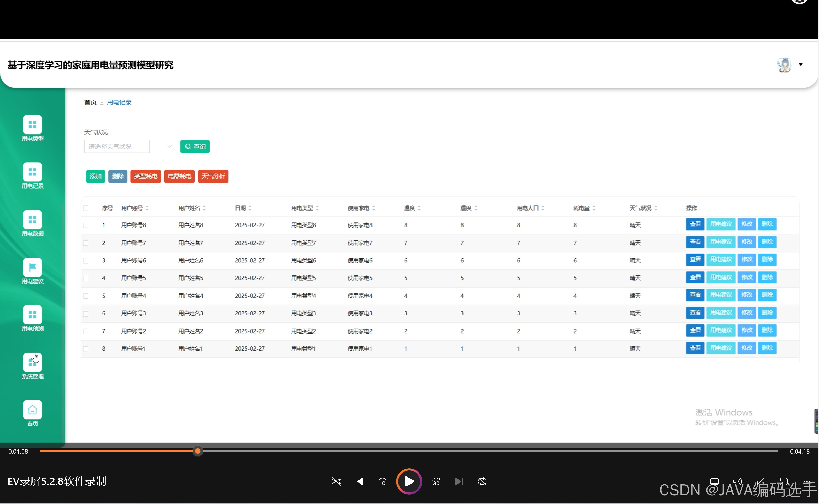Expand the user avatar dropdown arrow
Image resolution: width=819 pixels, height=504 pixels.
click(800, 64)
